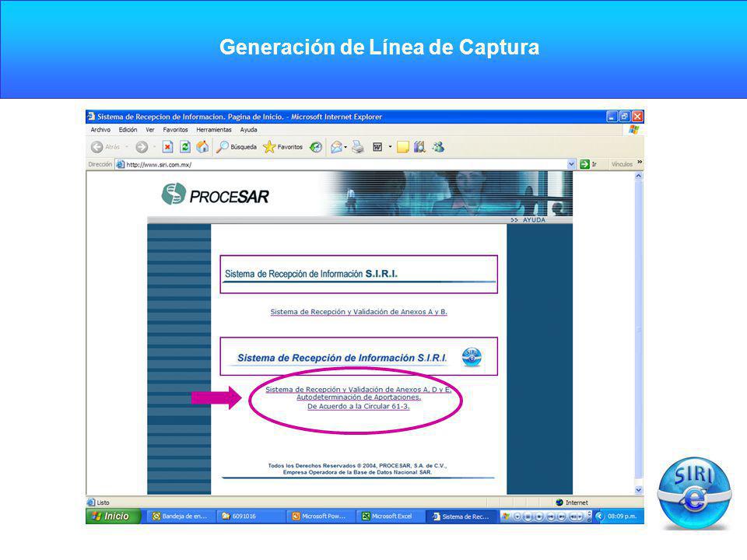This screenshot has height=560, width=747.
Task: Switch to Microsoft PowerPoint taskbar item
Action: tap(321, 516)
